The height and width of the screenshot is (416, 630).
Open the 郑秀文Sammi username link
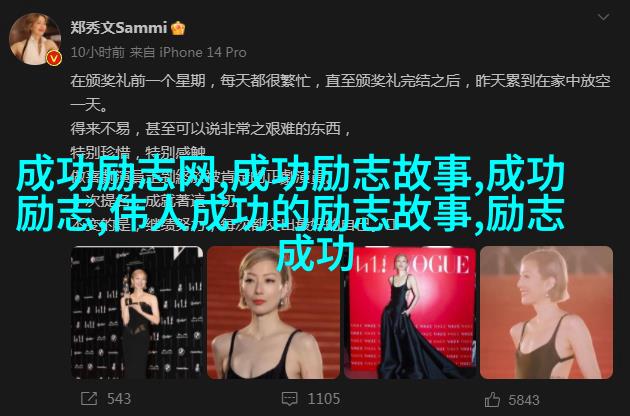point(119,28)
